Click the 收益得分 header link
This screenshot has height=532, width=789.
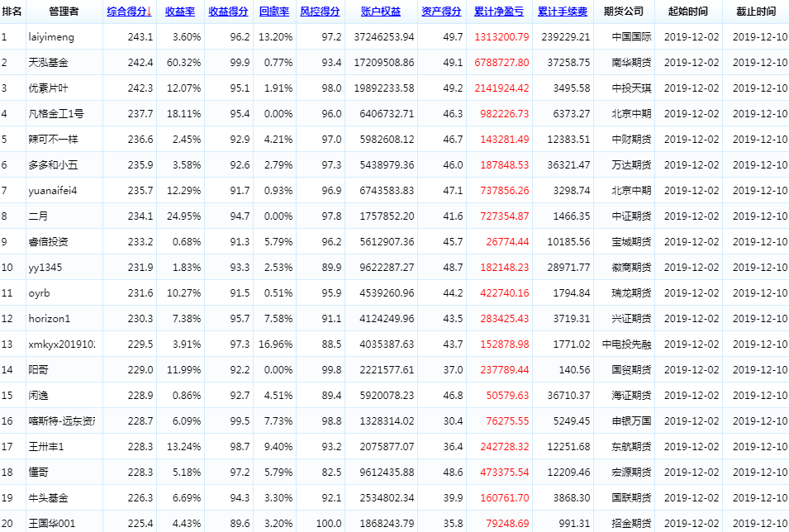pyautogui.click(x=228, y=12)
